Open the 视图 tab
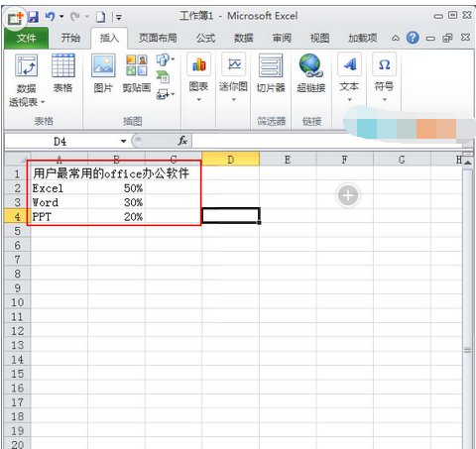The width and height of the screenshot is (476, 449). [319, 38]
